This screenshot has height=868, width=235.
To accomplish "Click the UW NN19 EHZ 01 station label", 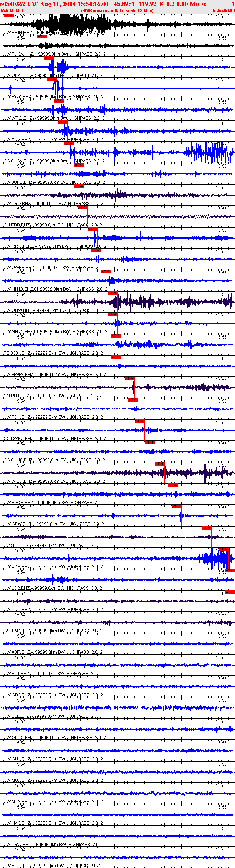I will click(x=56, y=289).
